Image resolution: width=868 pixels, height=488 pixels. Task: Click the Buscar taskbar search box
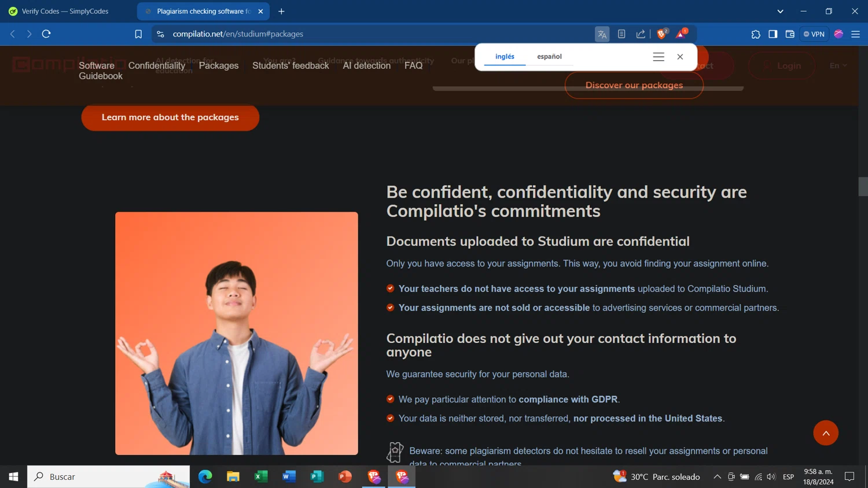pos(109,476)
